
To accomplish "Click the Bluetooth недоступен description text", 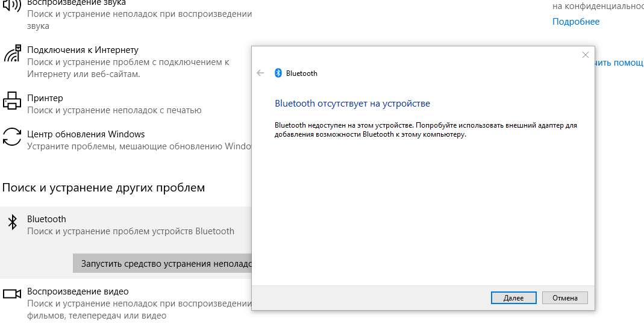I will (x=426, y=129).
